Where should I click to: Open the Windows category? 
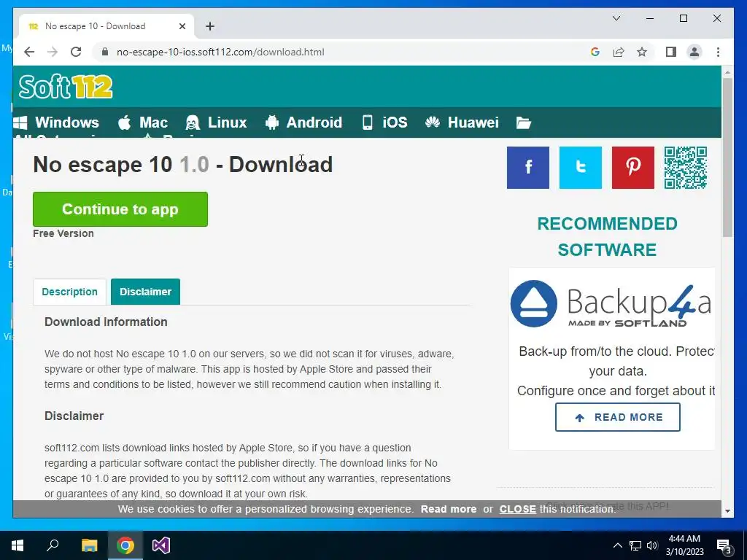[x=56, y=122]
